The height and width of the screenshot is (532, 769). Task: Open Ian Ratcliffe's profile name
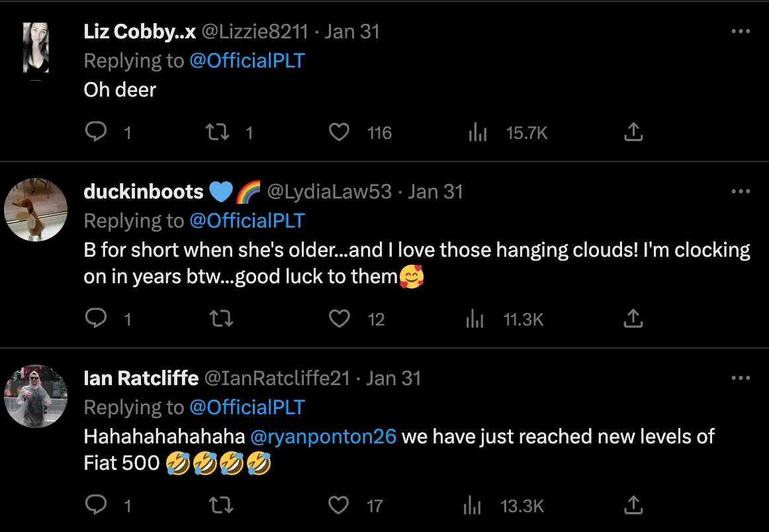point(141,378)
